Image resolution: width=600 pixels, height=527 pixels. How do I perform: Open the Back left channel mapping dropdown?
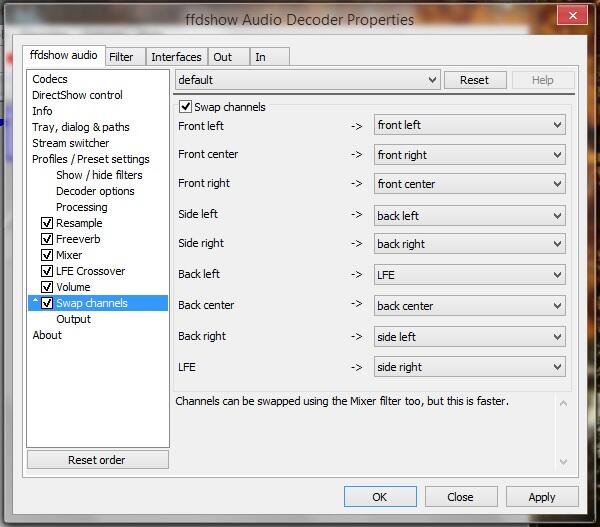[470, 275]
